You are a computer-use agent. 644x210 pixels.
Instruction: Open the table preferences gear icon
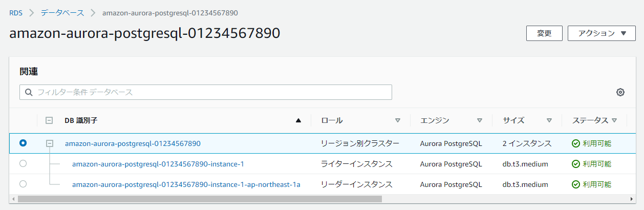click(x=620, y=92)
